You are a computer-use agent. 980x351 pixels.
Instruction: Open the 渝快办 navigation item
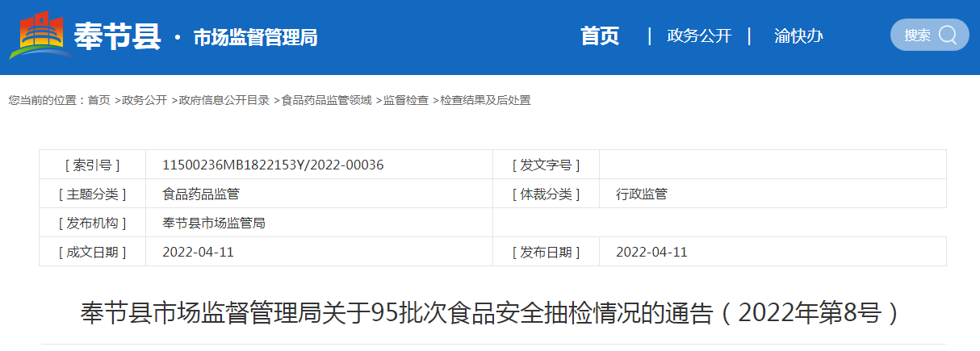(x=798, y=36)
